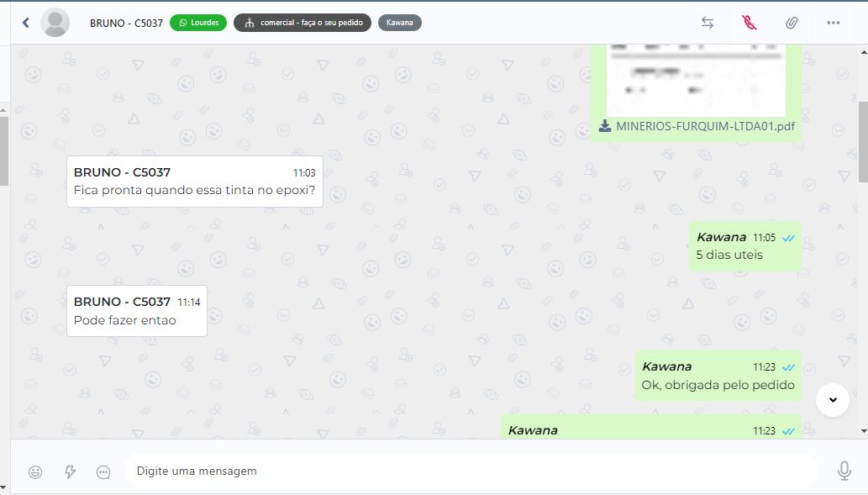Open the blurred PDF preview thumbnail

coord(696,81)
